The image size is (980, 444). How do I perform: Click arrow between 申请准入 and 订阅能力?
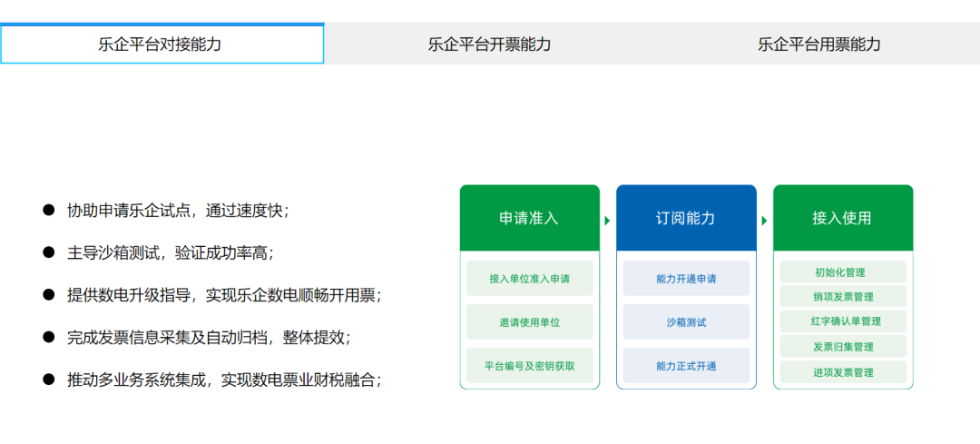[x=607, y=220]
